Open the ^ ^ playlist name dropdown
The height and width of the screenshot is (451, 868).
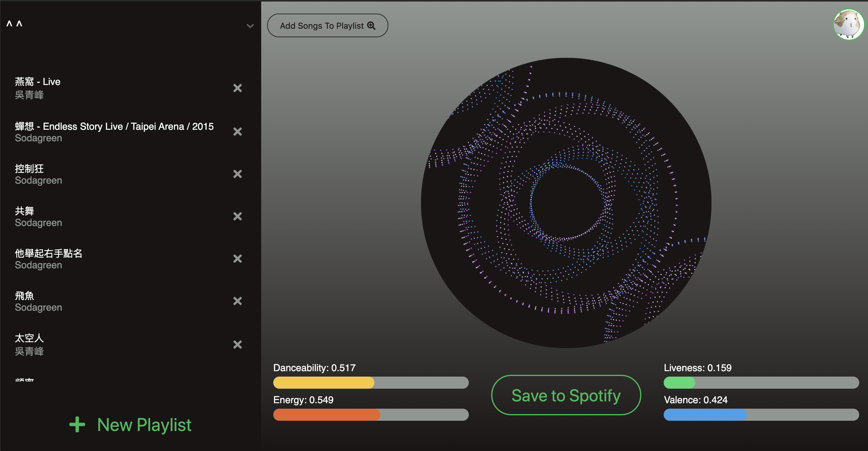(15, 24)
